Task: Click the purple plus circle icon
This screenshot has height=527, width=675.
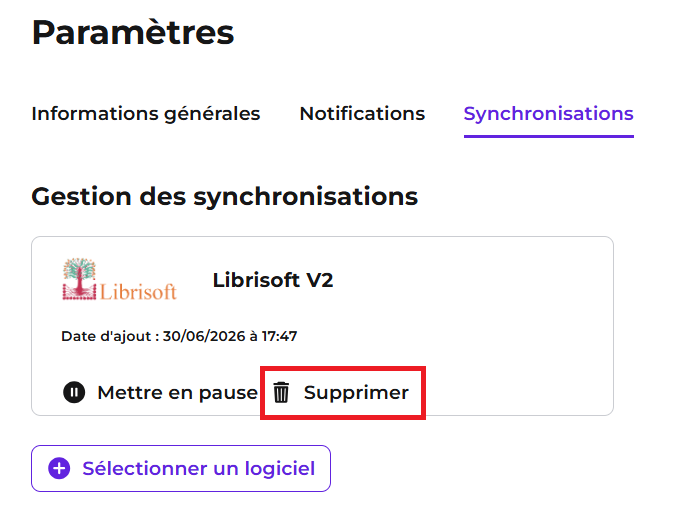Action: tap(59, 468)
